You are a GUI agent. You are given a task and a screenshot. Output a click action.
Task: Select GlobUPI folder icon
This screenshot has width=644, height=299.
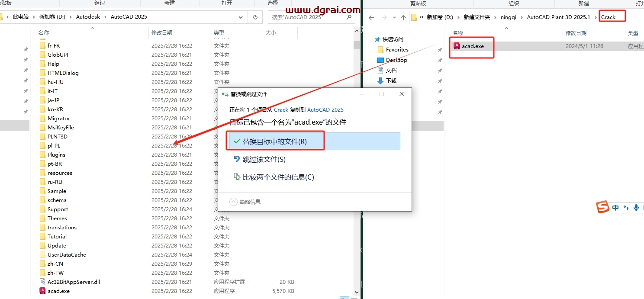[42, 55]
